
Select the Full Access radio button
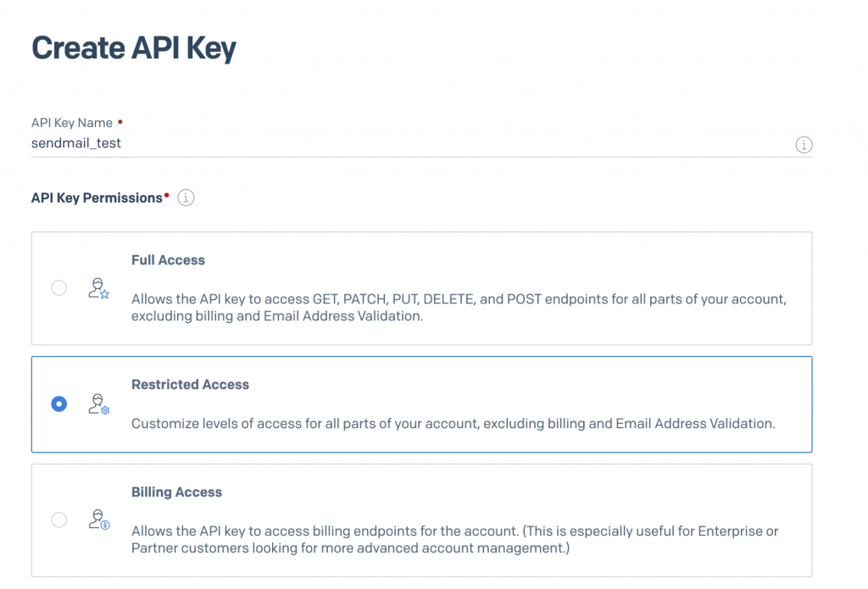(58, 288)
